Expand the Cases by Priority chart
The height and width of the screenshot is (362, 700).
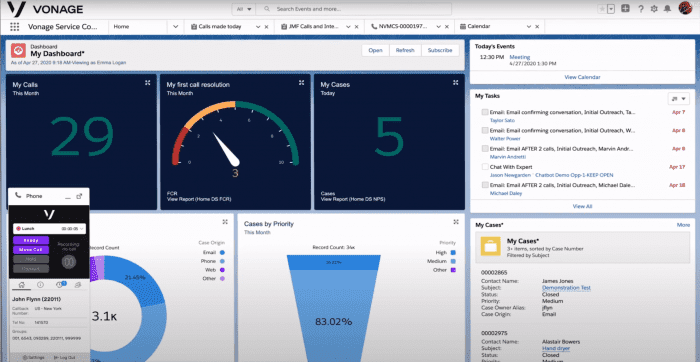456,222
